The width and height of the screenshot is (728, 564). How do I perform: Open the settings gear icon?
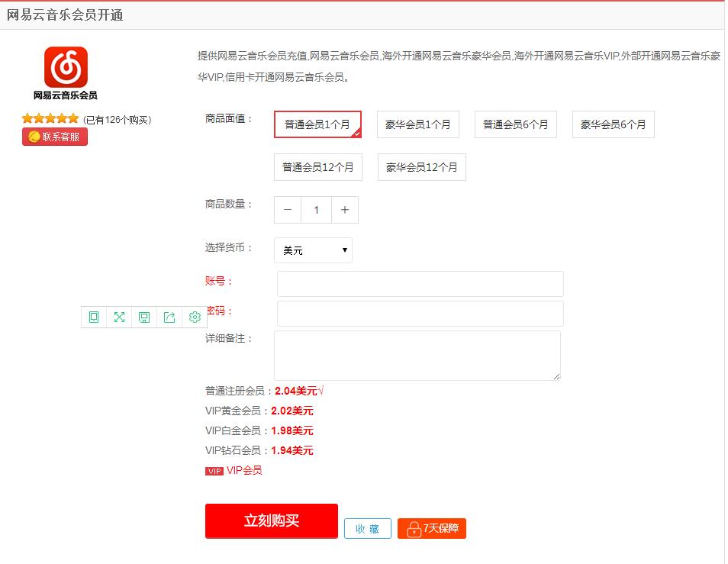(x=195, y=317)
